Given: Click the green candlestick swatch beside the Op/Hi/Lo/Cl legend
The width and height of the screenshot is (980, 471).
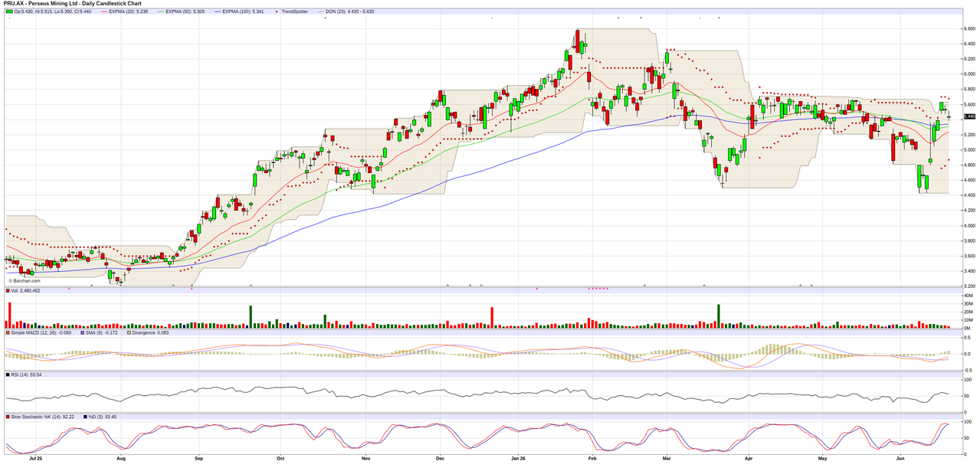Looking at the screenshot, I should pyautogui.click(x=8, y=11).
